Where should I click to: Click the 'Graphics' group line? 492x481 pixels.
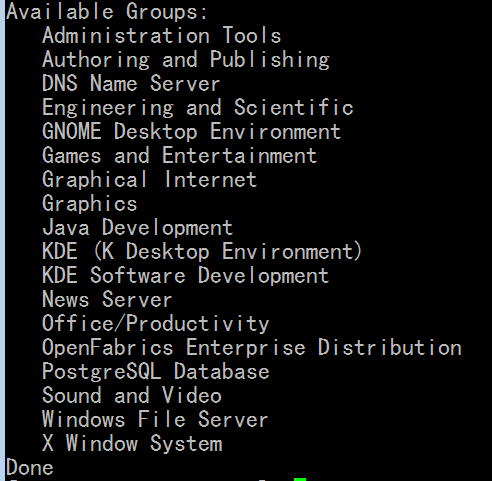(x=90, y=204)
